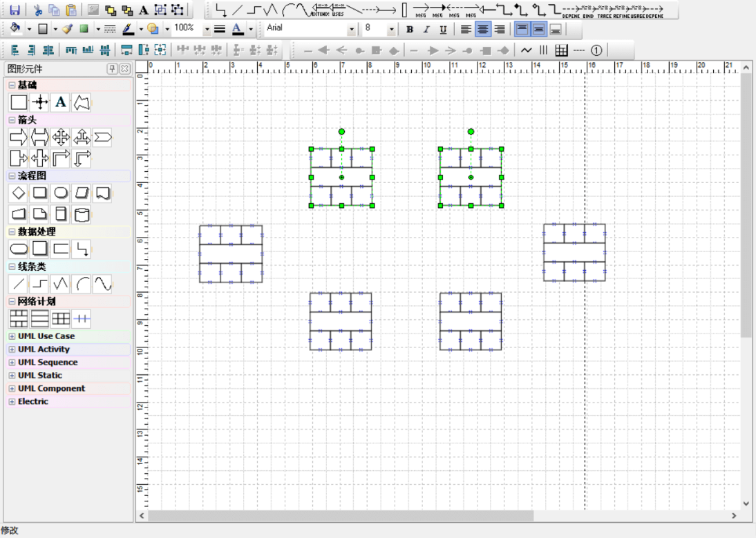
Task: Select the text tool A in 基础
Action: pos(61,103)
